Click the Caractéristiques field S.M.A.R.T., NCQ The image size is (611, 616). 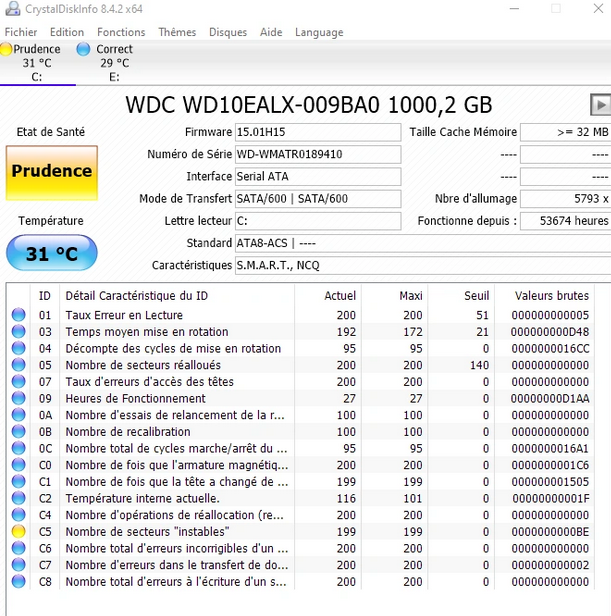point(423,265)
